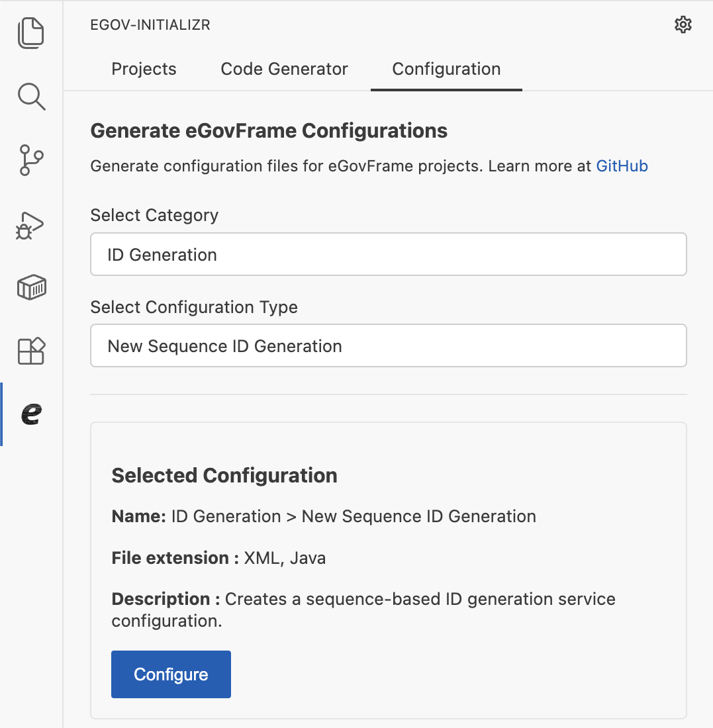Change category from ID Generation
Image resolution: width=713 pixels, height=728 pixels.
click(389, 254)
